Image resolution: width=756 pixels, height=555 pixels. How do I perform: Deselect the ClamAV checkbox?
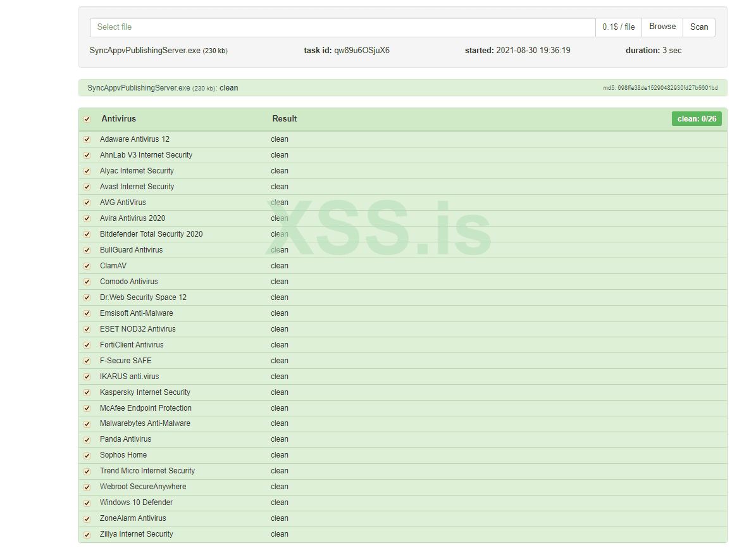click(x=87, y=266)
